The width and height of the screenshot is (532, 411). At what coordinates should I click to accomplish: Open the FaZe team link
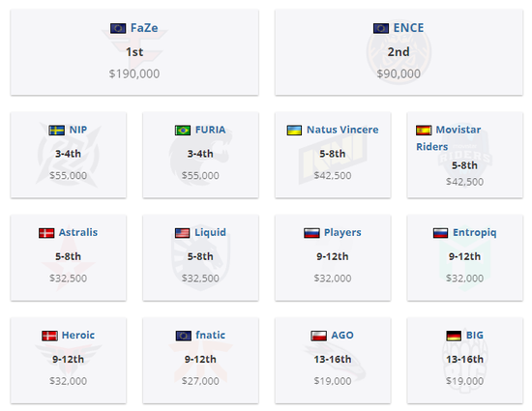coord(144,28)
